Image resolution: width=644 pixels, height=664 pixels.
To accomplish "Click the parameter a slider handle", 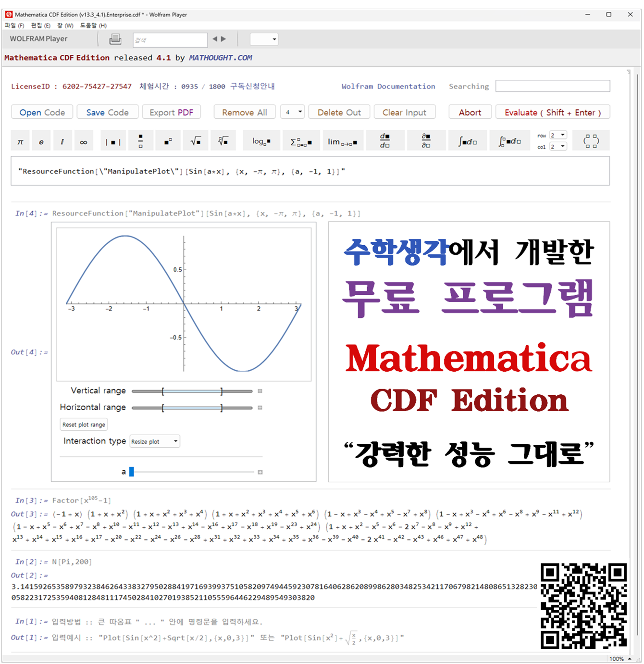I will [132, 472].
